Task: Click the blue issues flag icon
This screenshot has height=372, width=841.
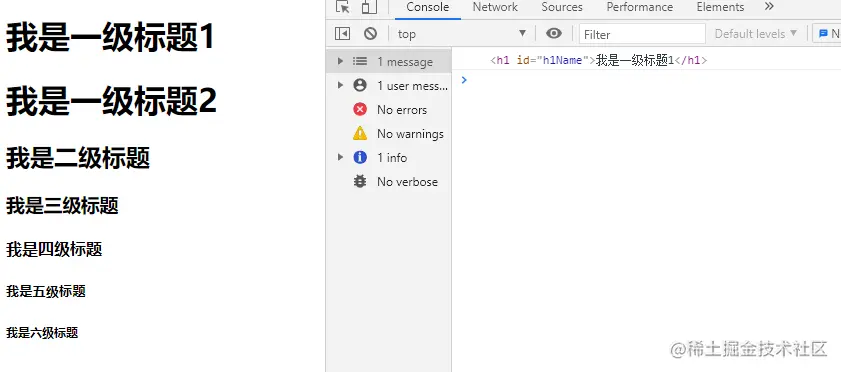Action: [823, 34]
